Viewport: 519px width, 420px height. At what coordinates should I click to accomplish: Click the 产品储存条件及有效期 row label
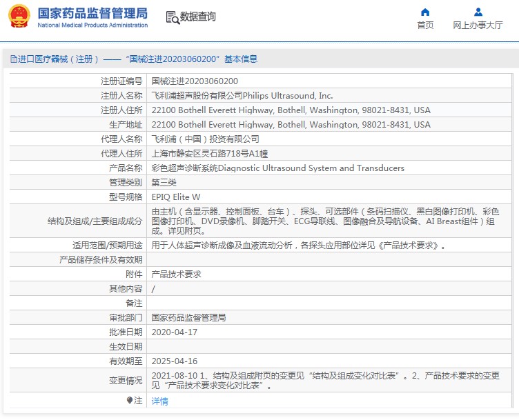pyautogui.click(x=101, y=260)
